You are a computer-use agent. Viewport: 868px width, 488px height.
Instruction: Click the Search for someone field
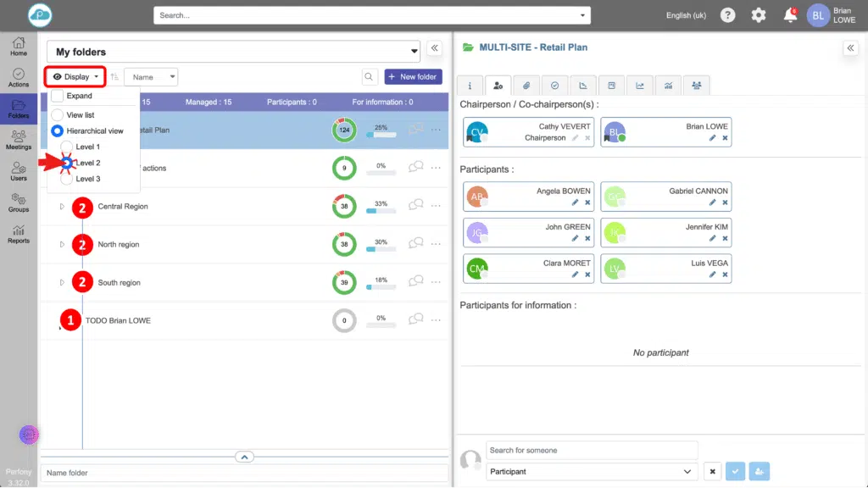592,450
